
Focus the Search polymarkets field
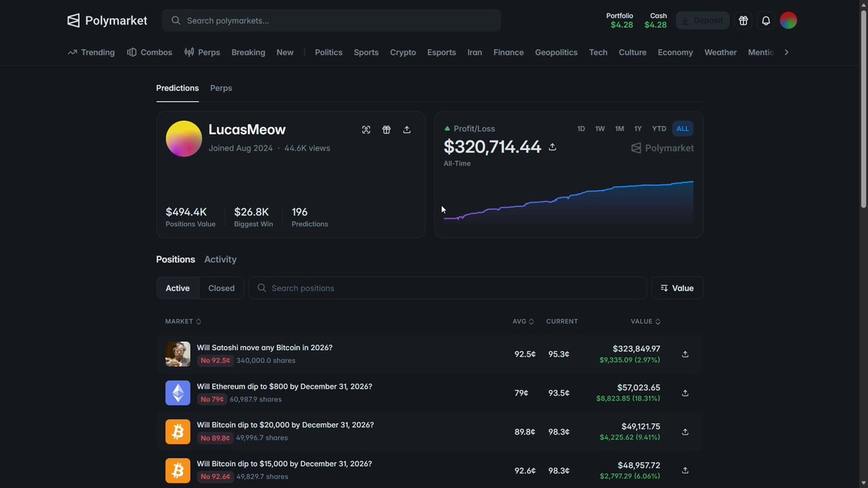[331, 20]
